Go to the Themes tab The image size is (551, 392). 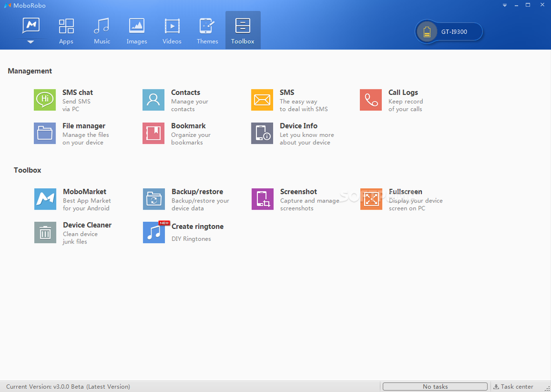[207, 31]
